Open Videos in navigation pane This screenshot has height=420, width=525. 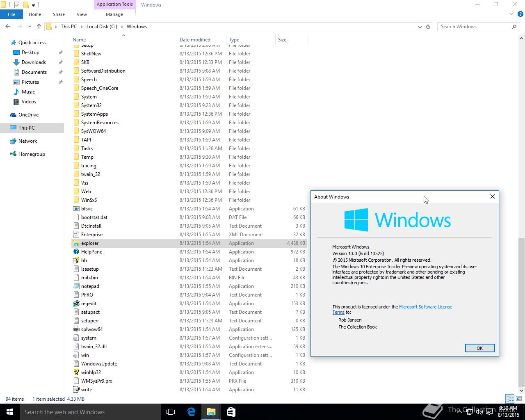[29, 102]
